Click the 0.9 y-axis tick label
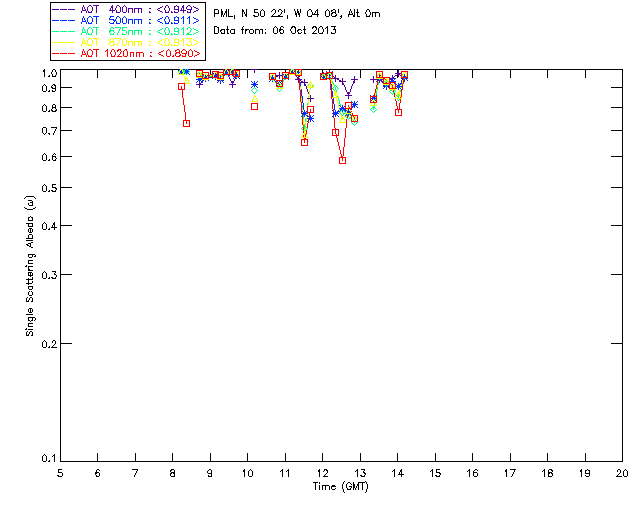Image resolution: width=640 pixels, height=512 pixels. point(49,88)
